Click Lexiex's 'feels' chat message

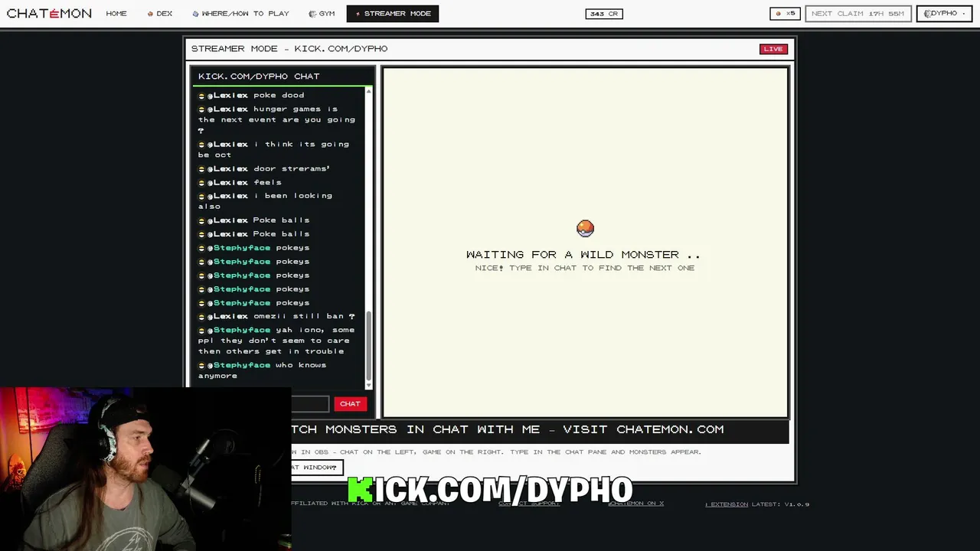coord(240,182)
